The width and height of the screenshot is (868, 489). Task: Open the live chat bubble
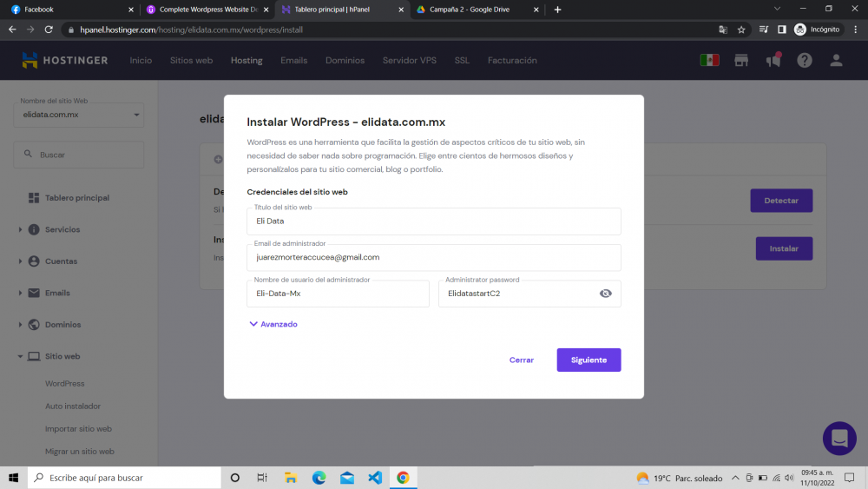839,438
